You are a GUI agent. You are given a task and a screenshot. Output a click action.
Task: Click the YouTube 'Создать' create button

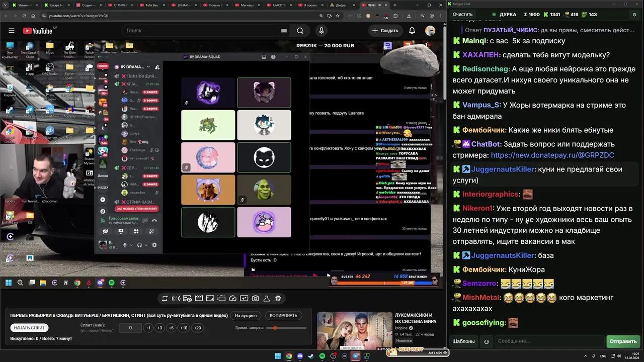[x=385, y=31]
